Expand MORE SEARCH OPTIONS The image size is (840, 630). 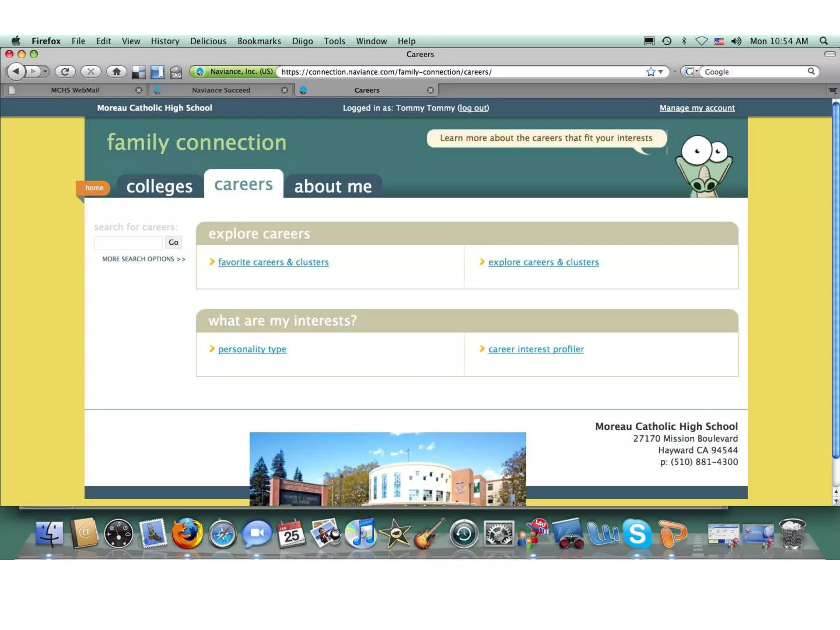point(144,259)
